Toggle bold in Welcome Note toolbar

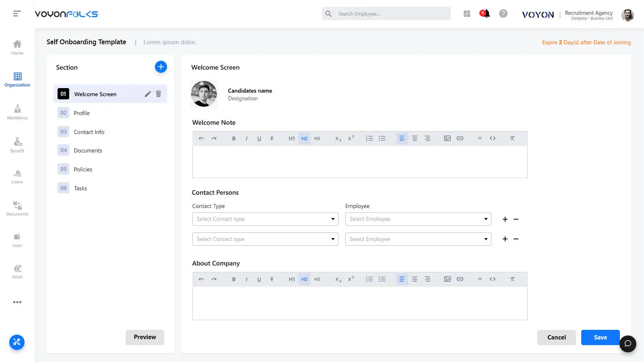click(x=233, y=138)
